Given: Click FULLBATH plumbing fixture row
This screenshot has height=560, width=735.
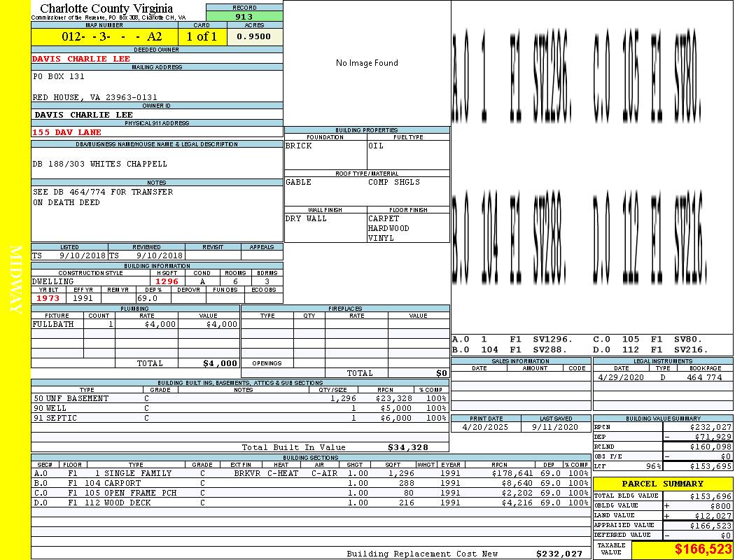Looking at the screenshot, I should pyautogui.click(x=136, y=324).
